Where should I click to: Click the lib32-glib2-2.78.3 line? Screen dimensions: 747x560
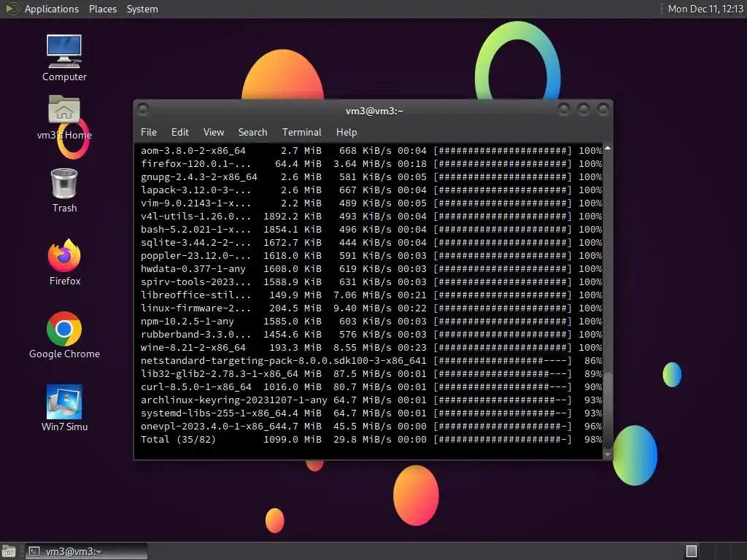coord(371,374)
